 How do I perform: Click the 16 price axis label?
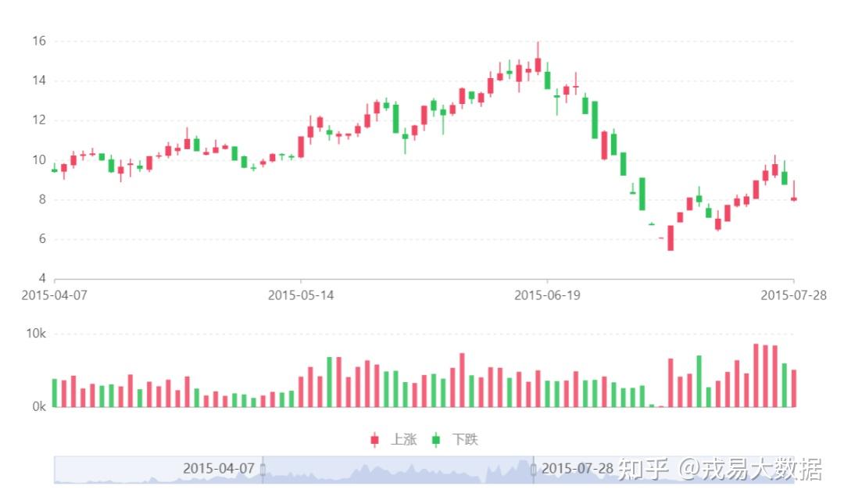pyautogui.click(x=39, y=41)
